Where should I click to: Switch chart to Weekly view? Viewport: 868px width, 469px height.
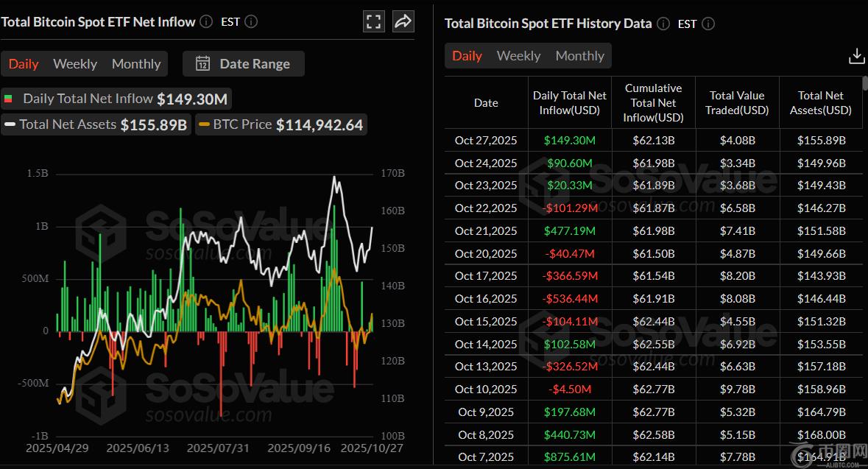pos(75,64)
